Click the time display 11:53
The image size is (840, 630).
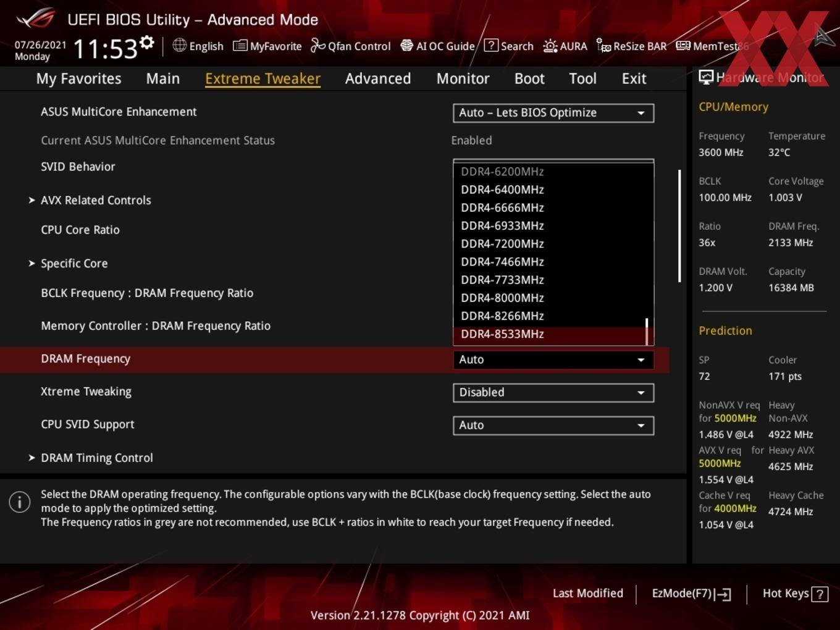(x=105, y=49)
